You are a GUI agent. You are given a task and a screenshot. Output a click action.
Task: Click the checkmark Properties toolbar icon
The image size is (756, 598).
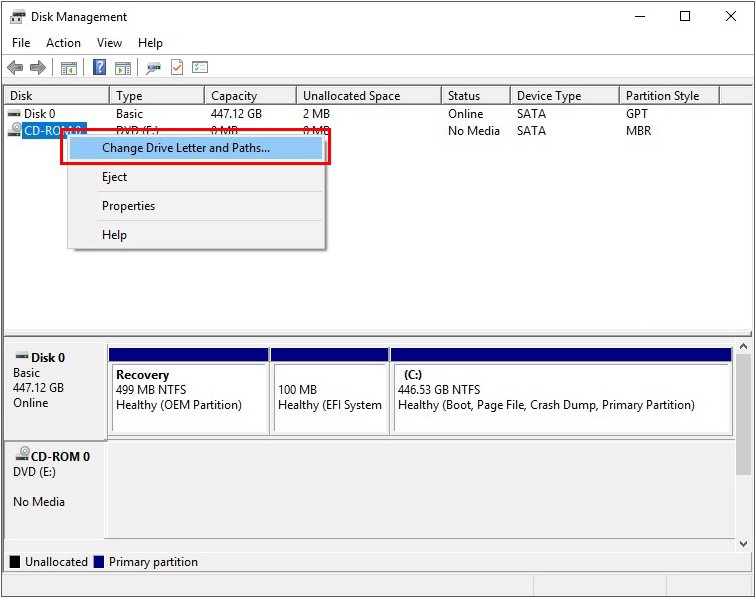[177, 68]
